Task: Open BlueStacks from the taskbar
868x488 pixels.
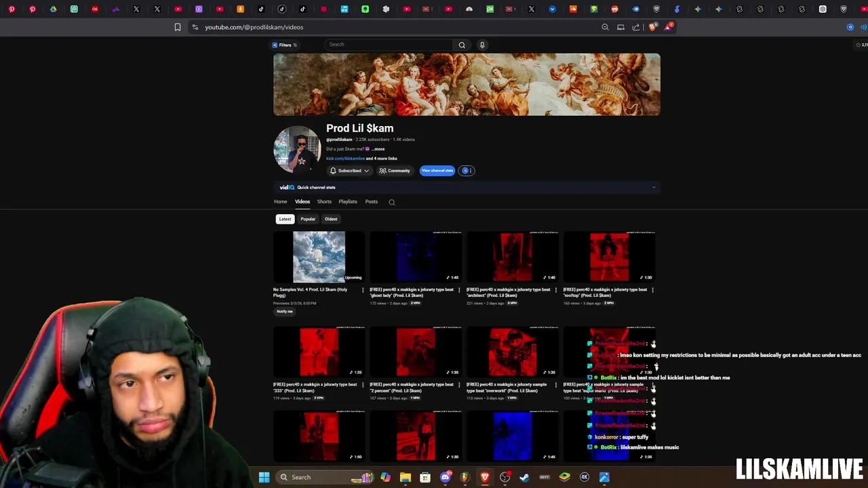Action: 564,477
